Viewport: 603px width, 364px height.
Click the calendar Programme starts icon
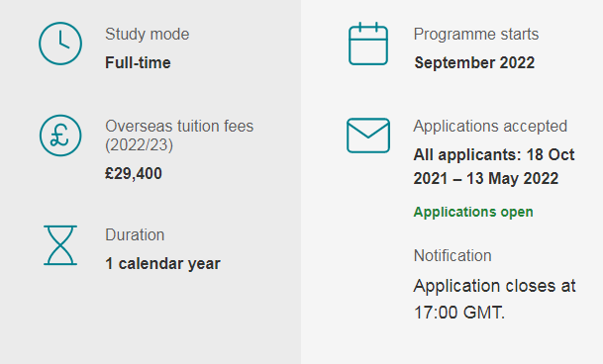point(368,44)
